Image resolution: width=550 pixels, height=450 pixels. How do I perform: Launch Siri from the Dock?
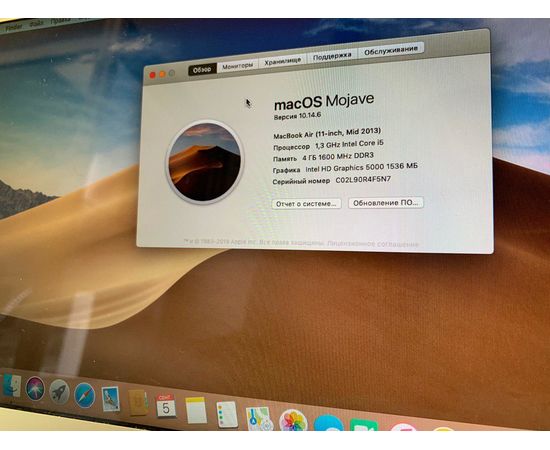click(x=35, y=389)
